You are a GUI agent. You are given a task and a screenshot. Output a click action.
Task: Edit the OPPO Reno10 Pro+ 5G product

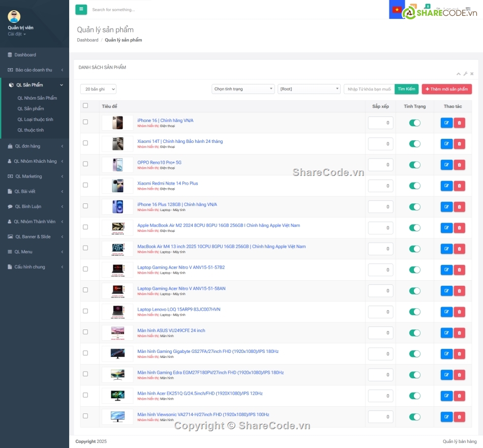tap(446, 165)
